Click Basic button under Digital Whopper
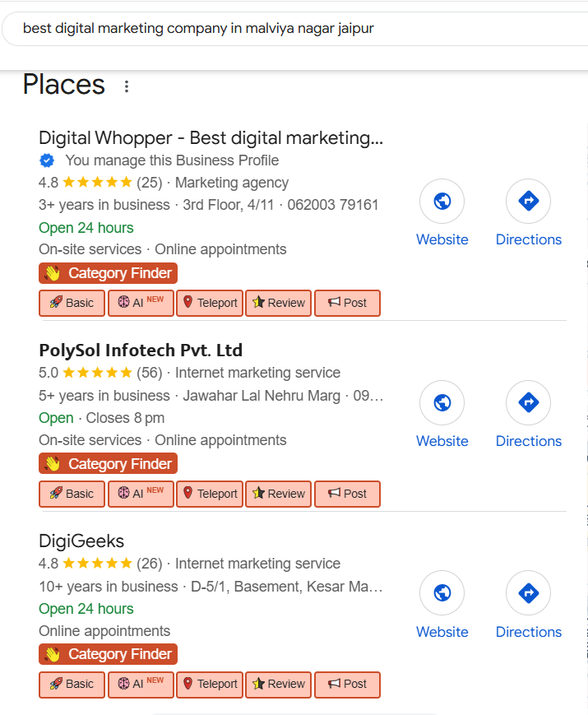This screenshot has height=715, width=588. [72, 303]
